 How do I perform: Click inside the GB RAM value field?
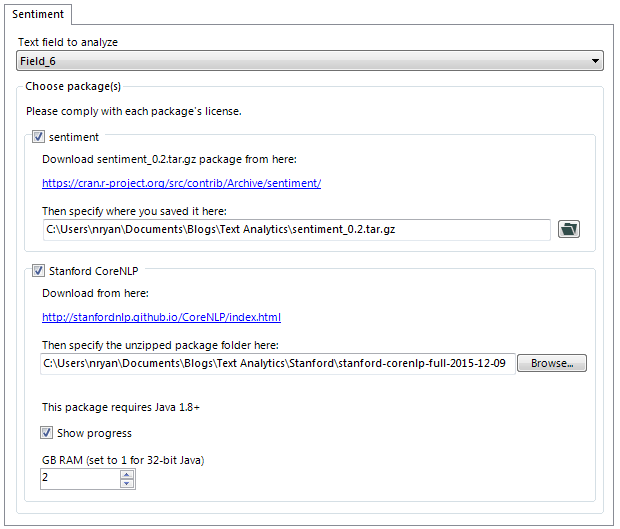click(78, 479)
